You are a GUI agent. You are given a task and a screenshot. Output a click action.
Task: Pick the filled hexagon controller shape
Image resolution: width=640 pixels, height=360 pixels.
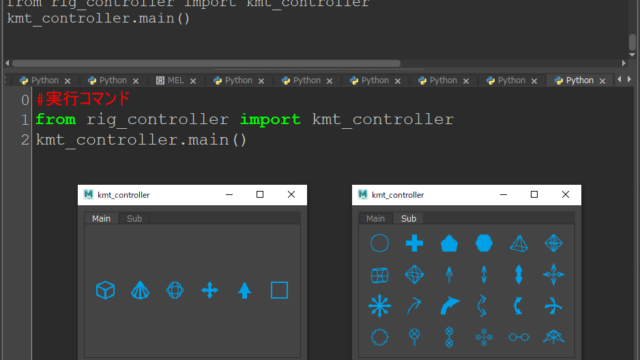484,243
